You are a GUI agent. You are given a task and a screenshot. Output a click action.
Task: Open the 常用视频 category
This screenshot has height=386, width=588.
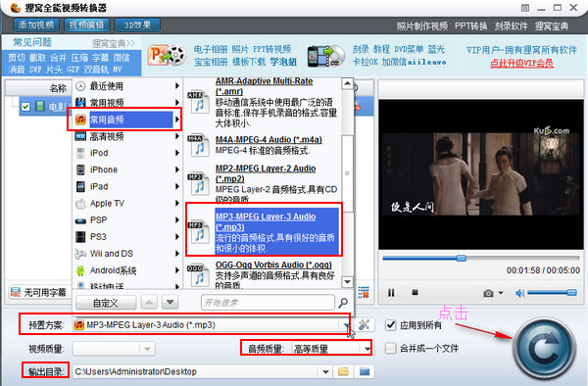pos(127,102)
